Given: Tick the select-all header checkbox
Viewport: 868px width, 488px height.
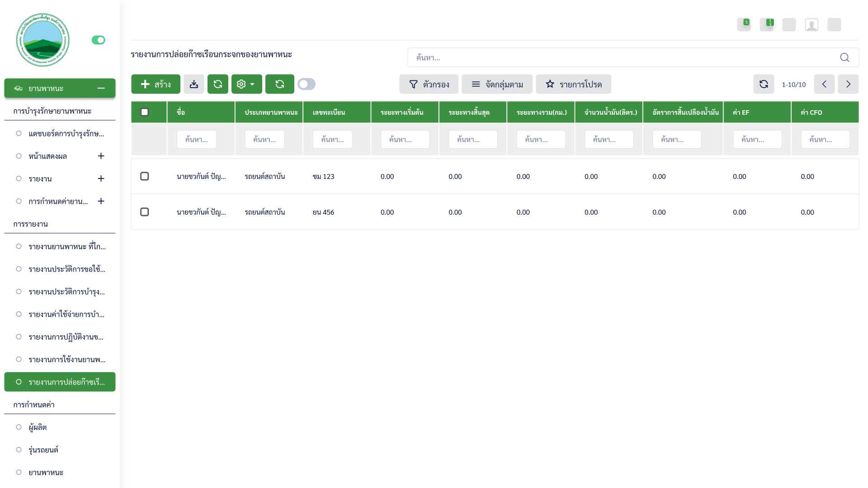Looking at the screenshot, I should pos(145,112).
